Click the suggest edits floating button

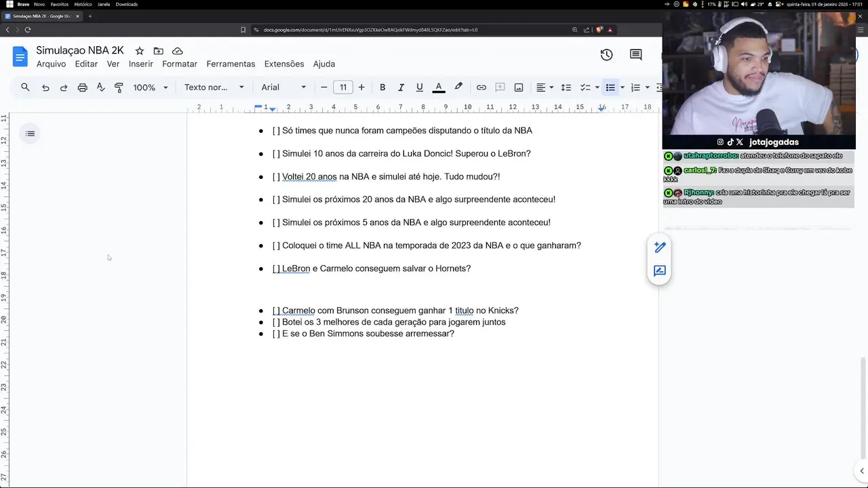tap(660, 270)
